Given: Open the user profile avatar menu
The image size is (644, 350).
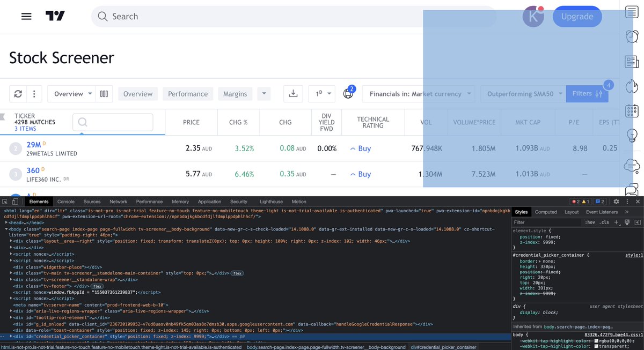Looking at the screenshot, I should (533, 17).
